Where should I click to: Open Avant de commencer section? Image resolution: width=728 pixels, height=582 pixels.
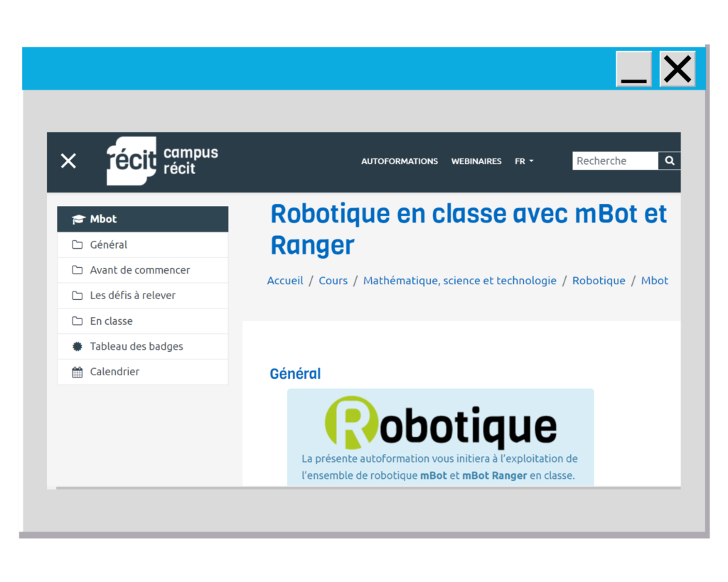pos(140,270)
